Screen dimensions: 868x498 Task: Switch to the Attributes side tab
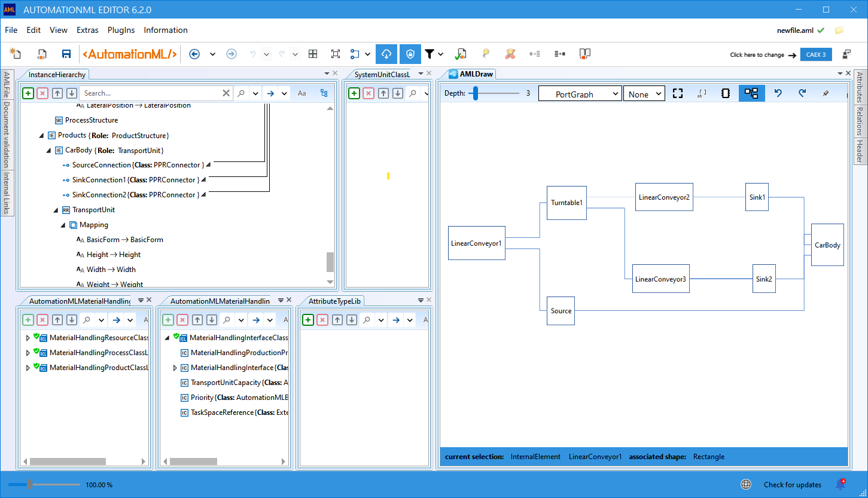point(859,87)
